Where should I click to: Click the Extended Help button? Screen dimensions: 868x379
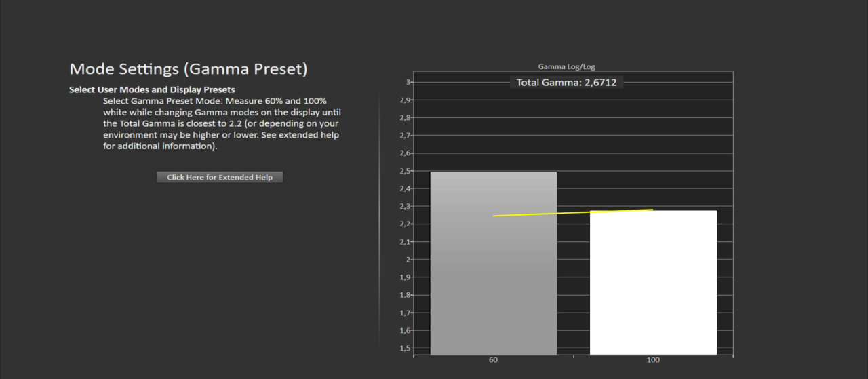(220, 177)
